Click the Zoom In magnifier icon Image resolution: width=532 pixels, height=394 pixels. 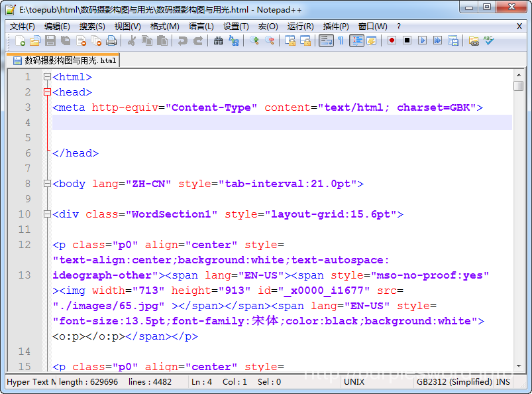click(x=254, y=40)
